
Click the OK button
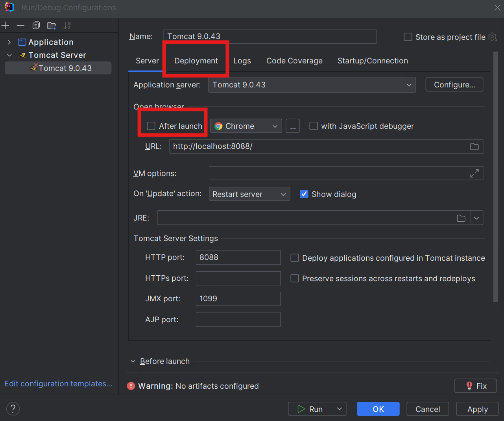[x=378, y=409]
